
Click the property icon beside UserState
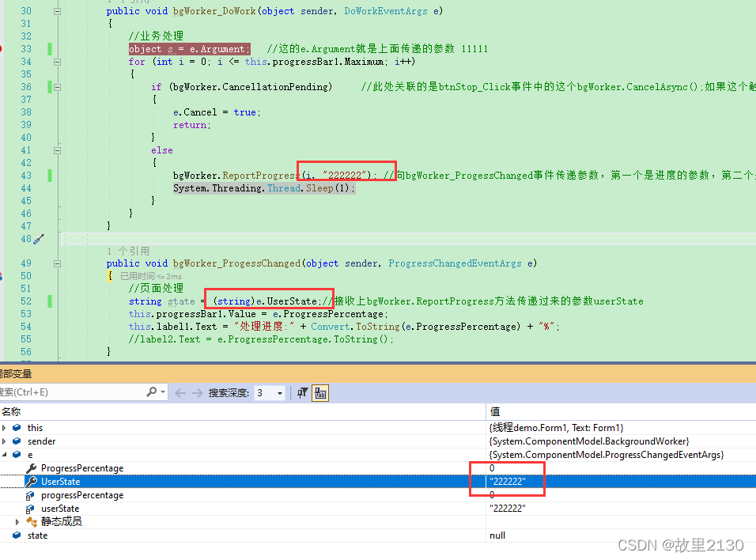point(32,481)
